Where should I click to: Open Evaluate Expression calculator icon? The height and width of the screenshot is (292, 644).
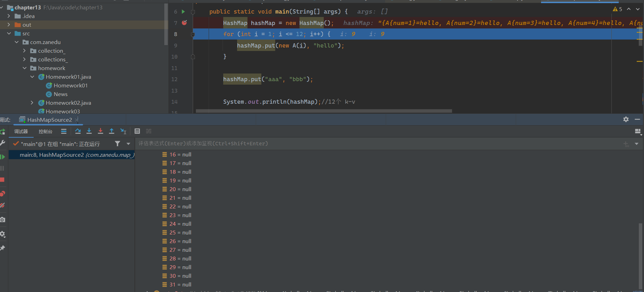click(x=137, y=131)
